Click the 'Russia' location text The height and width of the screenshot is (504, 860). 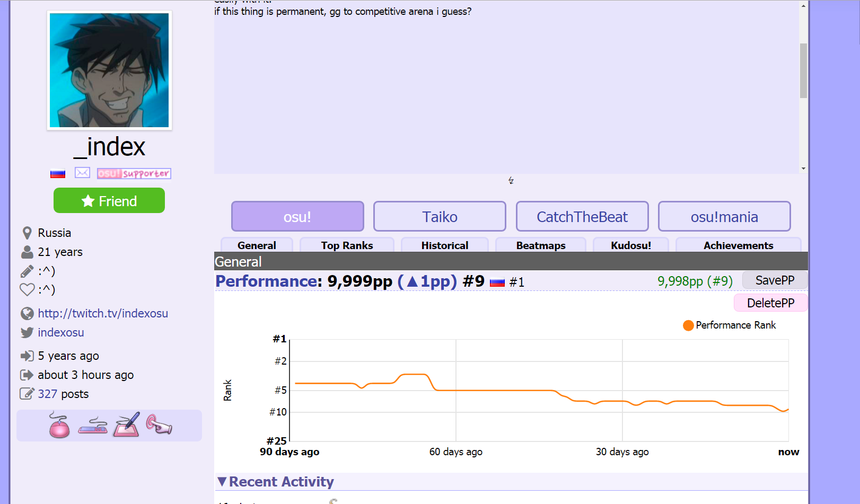tap(55, 233)
